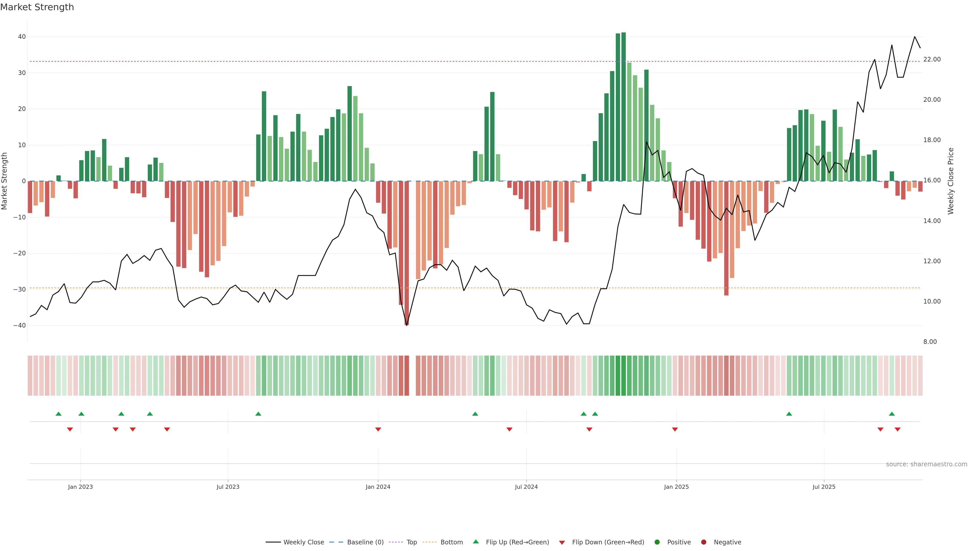Click the last green flip-up marker on right
The width and height of the screenshot is (980, 551).
point(892,414)
